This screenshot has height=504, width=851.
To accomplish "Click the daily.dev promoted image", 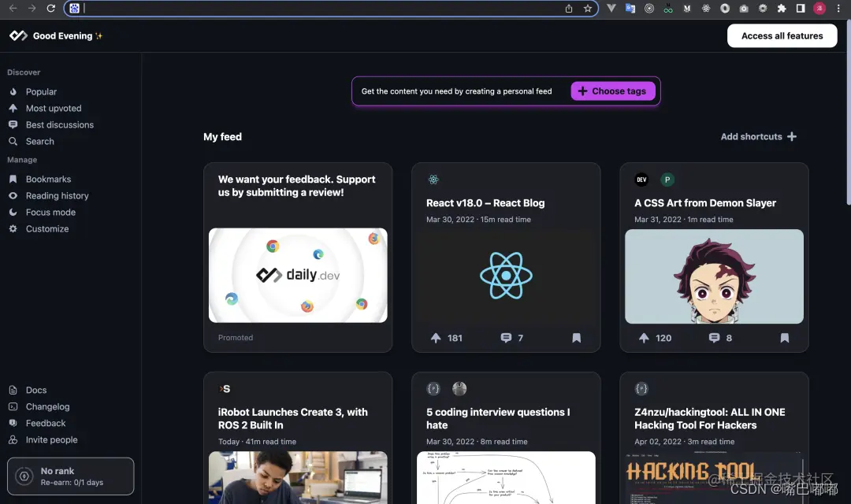I will pos(298,276).
